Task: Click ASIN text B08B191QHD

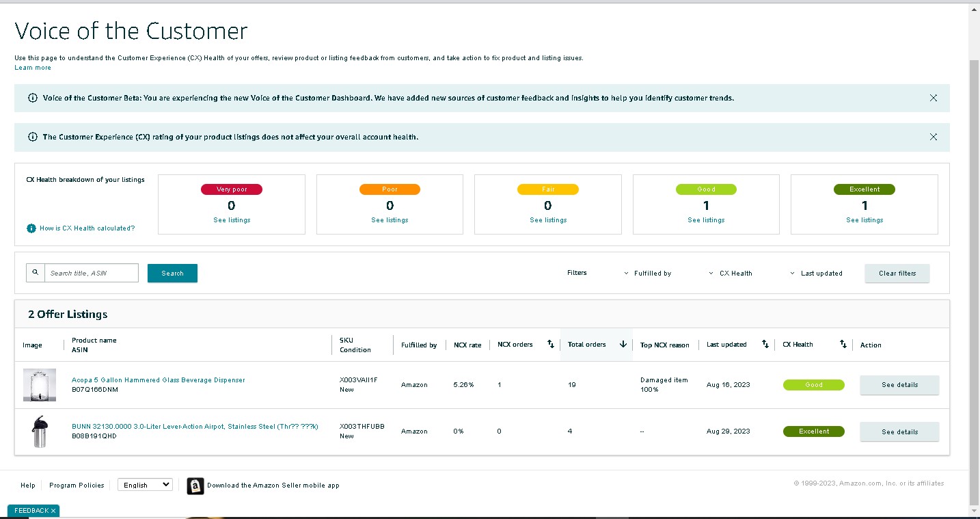Action: [94, 436]
